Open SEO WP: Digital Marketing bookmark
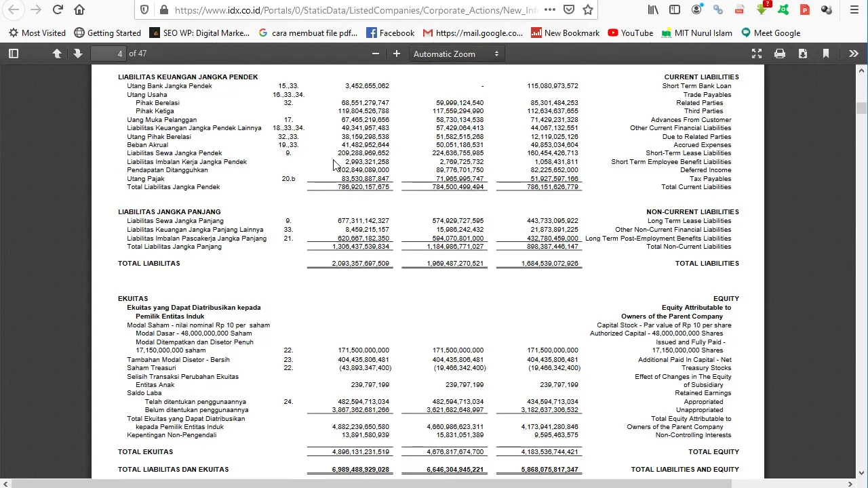Image resolution: width=868 pixels, height=488 pixels. coord(199,33)
